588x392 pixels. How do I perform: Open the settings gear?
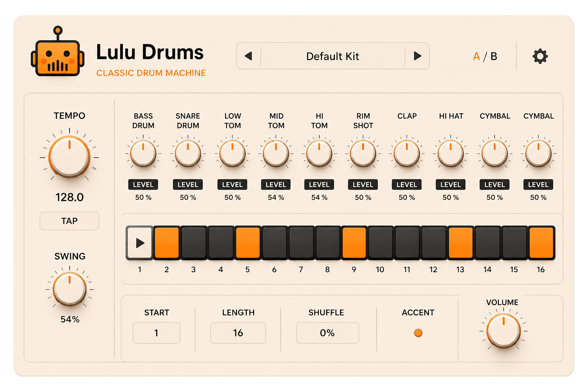click(540, 56)
